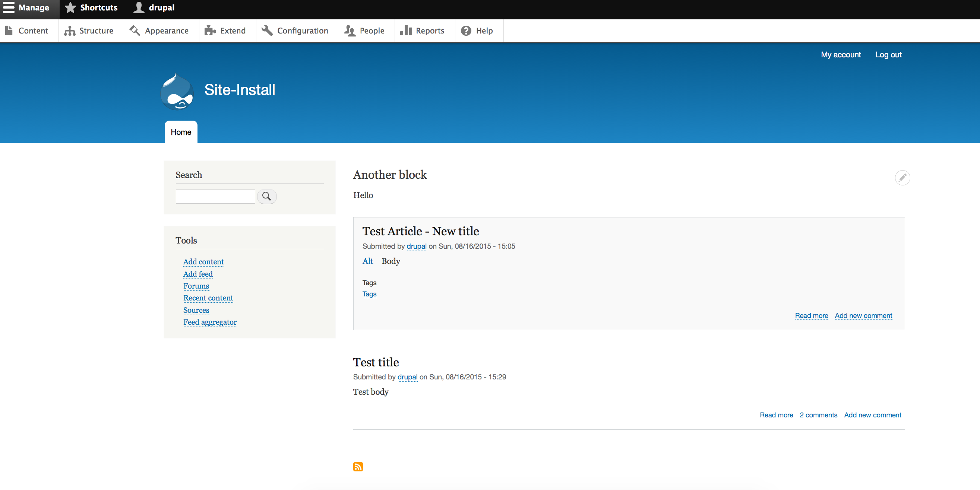Click the Log out link
Viewport: 980px width, 490px height.
[x=888, y=55]
